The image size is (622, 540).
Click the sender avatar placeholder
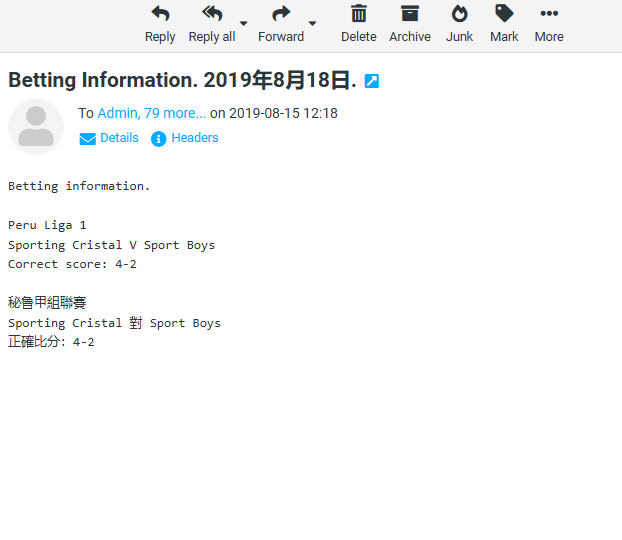36,127
